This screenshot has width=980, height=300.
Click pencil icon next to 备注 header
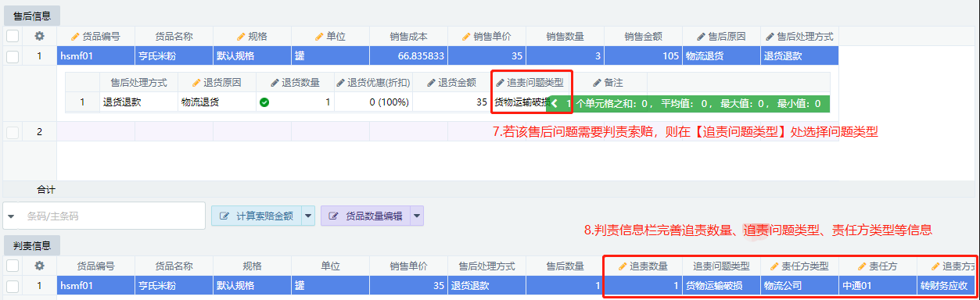tap(597, 82)
